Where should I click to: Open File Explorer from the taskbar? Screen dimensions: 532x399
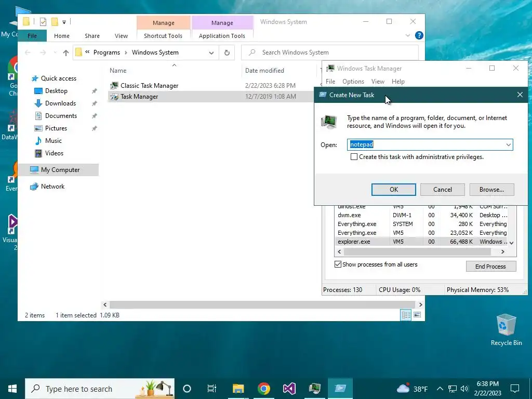click(238, 389)
